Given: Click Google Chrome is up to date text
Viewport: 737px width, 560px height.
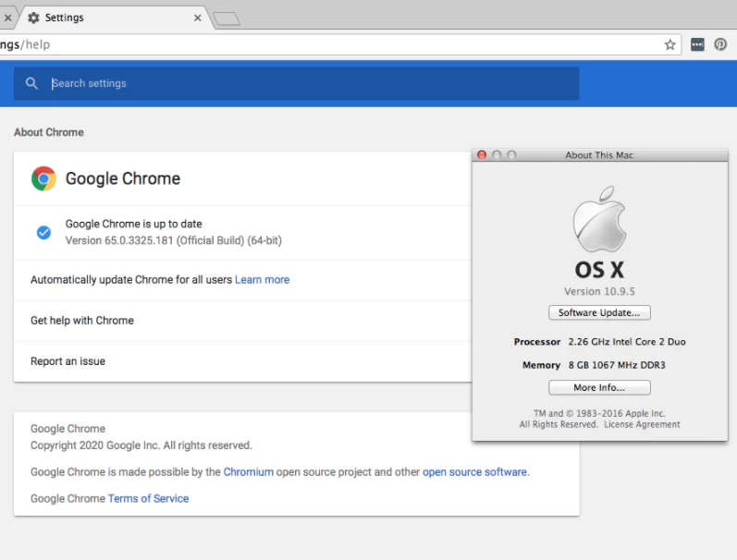Looking at the screenshot, I should [x=133, y=225].
